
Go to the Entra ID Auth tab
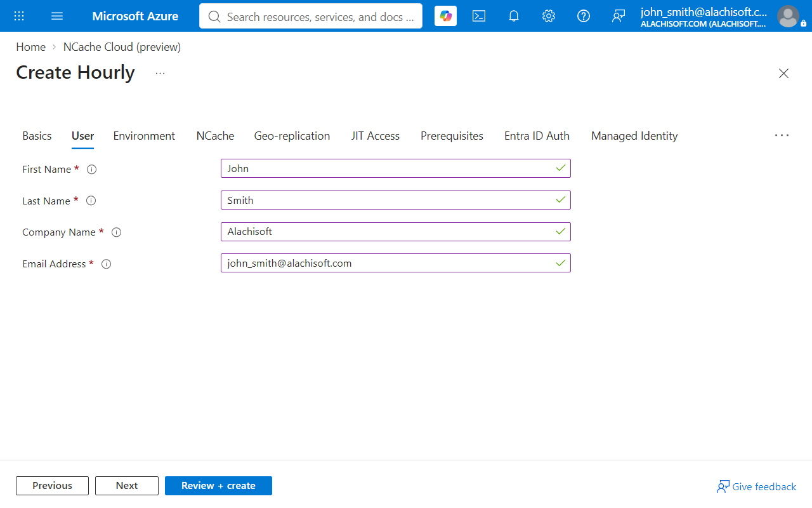pos(537,136)
